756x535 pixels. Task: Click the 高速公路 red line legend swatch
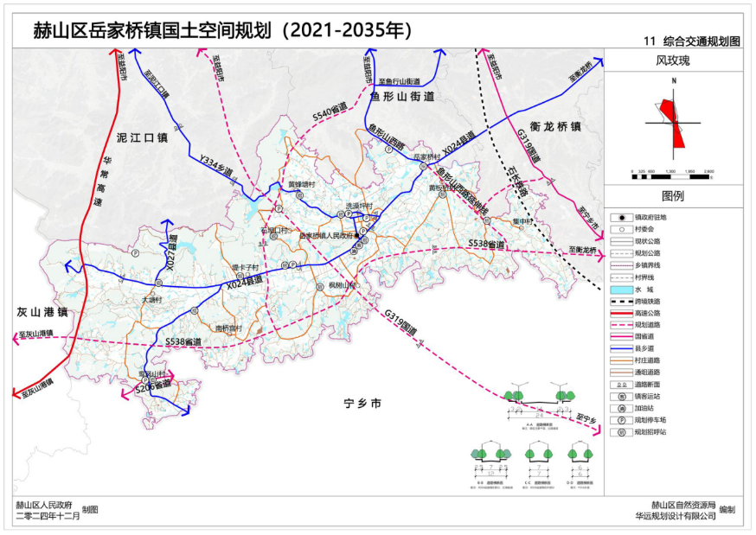point(621,313)
